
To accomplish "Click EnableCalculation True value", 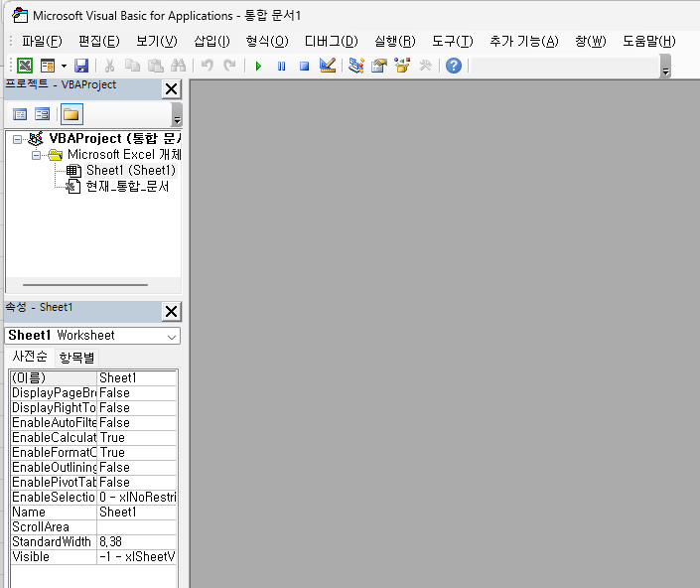I will click(x=137, y=438).
